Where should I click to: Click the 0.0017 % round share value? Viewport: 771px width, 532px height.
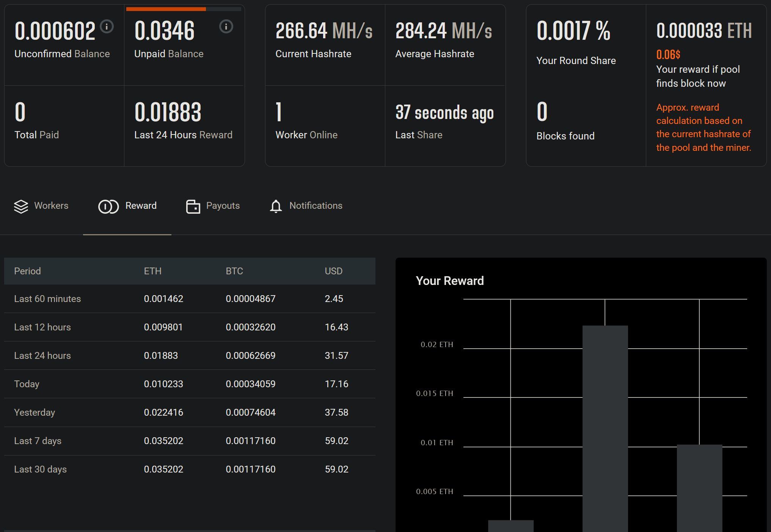573,31
